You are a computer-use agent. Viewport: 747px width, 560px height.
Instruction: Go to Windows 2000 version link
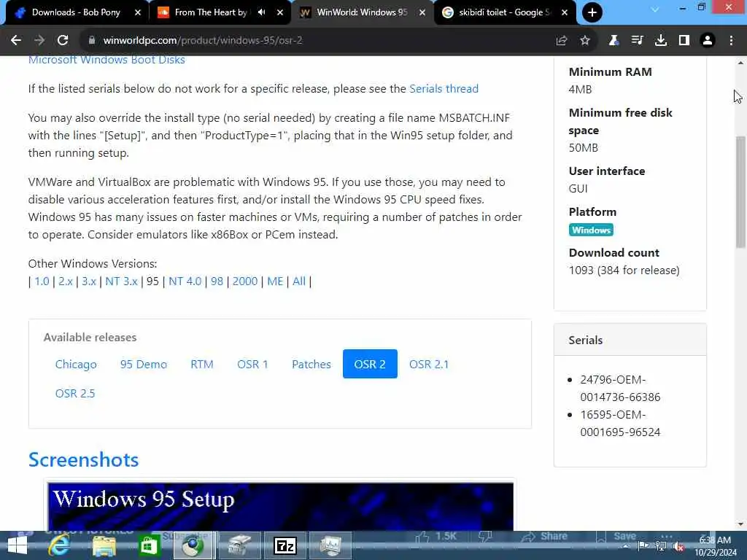(245, 281)
